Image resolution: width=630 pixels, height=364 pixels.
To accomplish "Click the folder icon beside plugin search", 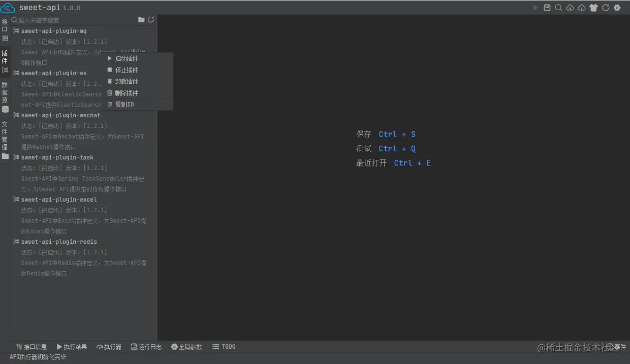I will (x=141, y=20).
